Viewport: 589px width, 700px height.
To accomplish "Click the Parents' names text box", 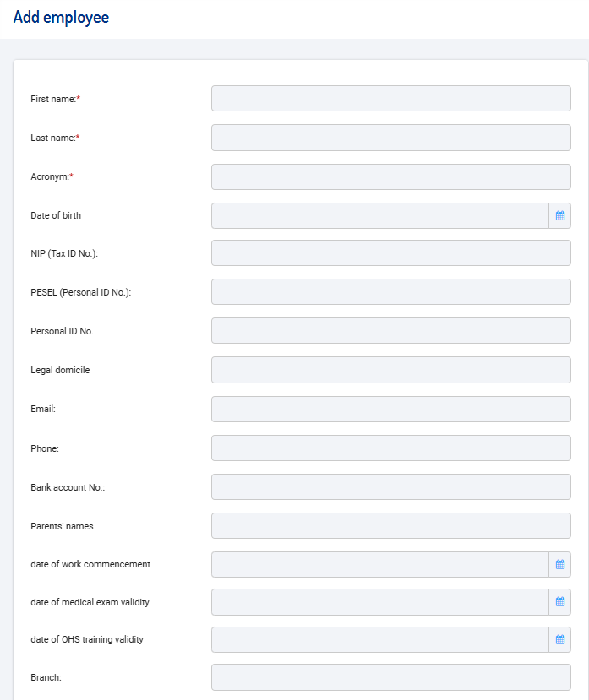I will [391, 525].
